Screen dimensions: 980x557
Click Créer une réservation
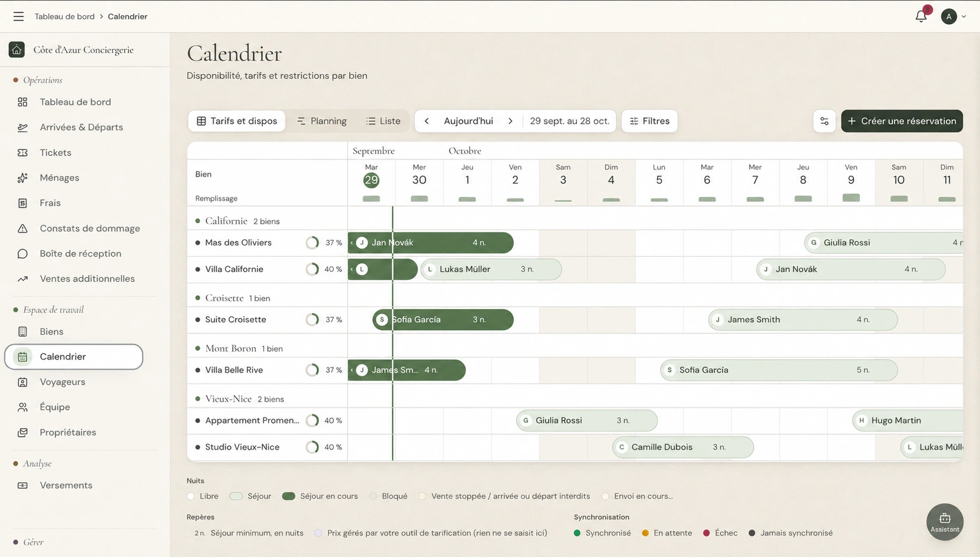(902, 121)
